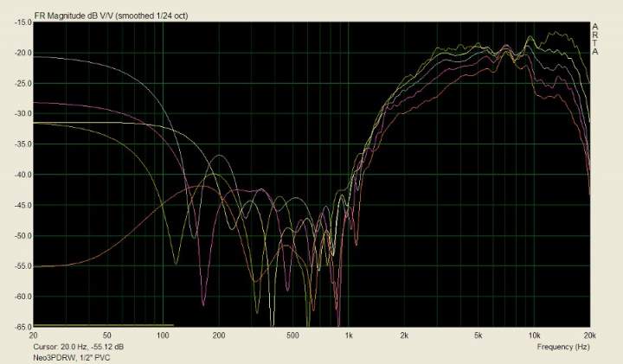Click the -55.0 dB axis label
623x364 pixels.
pyautogui.click(x=23, y=266)
